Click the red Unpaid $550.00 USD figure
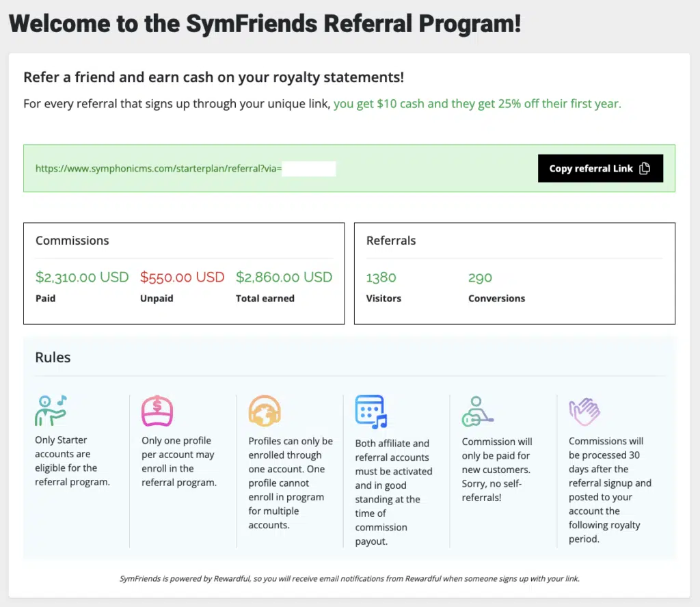700x607 pixels. pyautogui.click(x=182, y=278)
